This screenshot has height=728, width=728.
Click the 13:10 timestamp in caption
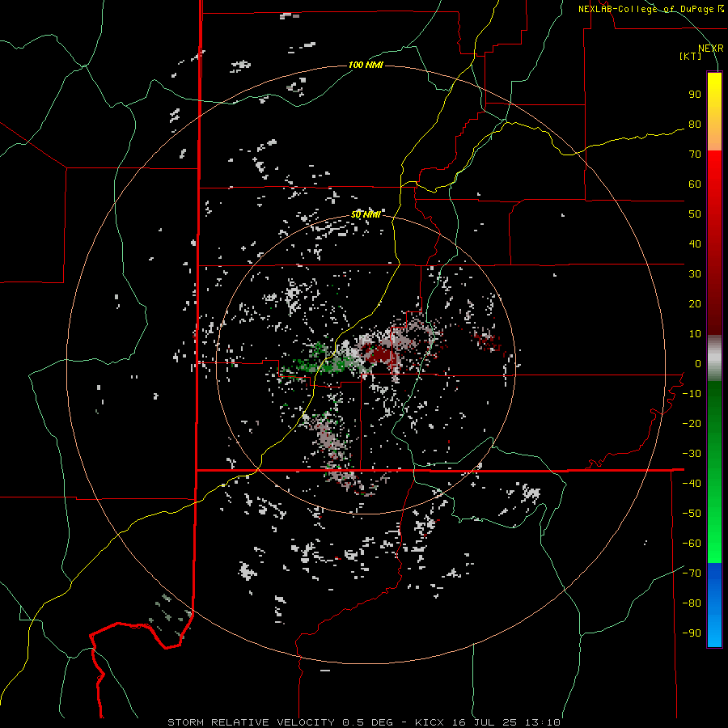543,722
